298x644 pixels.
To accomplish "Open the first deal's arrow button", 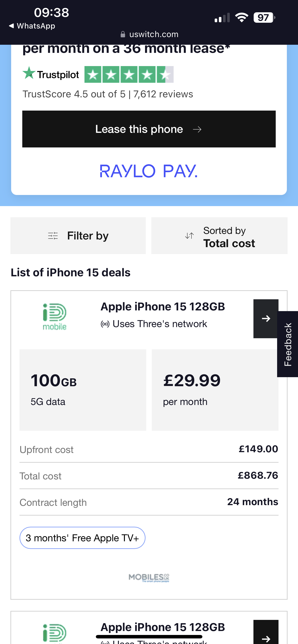I will click(x=266, y=319).
